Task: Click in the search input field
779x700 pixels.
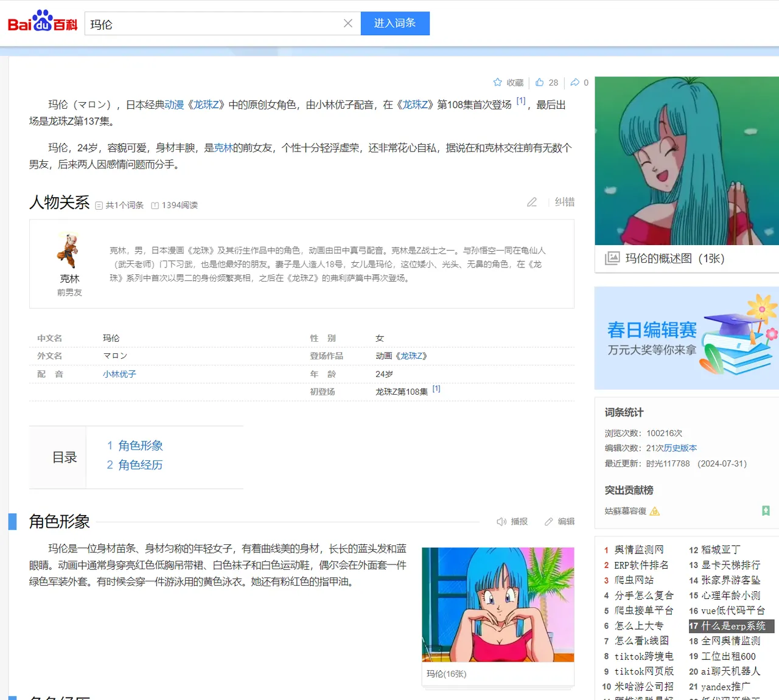Action: point(213,24)
